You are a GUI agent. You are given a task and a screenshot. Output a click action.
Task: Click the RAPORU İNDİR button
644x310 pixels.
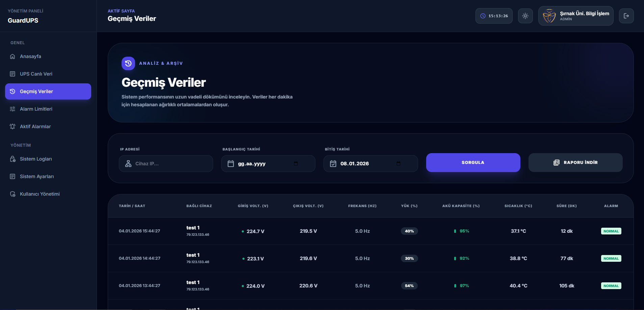575,163
